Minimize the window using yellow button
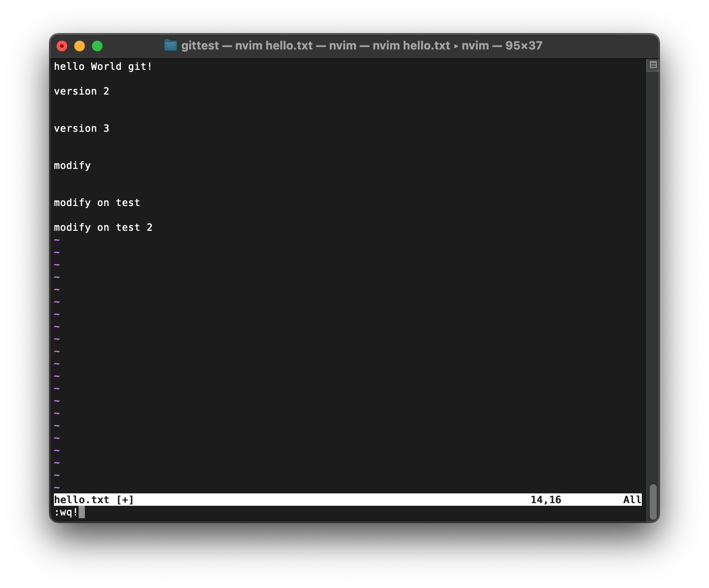The width and height of the screenshot is (709, 588). [x=80, y=46]
